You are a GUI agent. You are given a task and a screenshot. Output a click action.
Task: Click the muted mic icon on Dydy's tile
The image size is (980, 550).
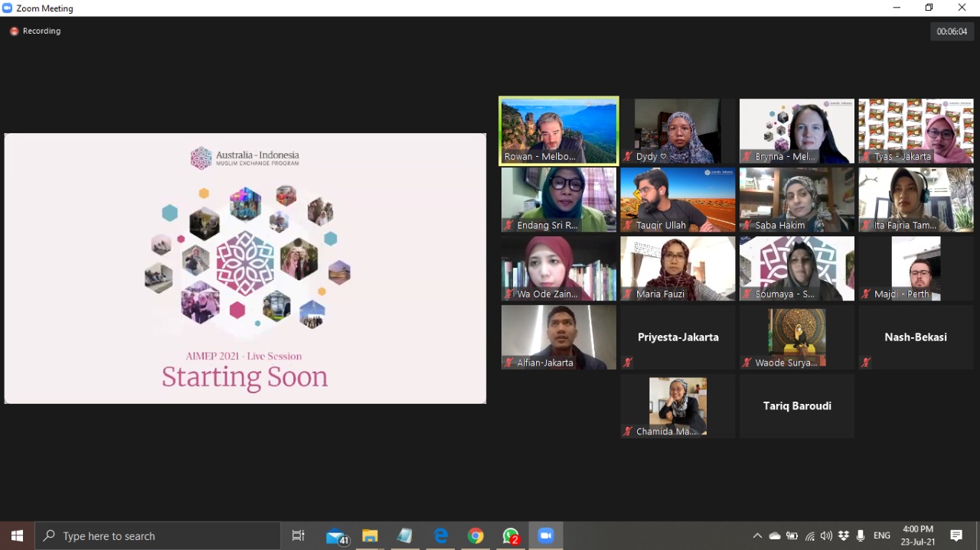pos(628,157)
